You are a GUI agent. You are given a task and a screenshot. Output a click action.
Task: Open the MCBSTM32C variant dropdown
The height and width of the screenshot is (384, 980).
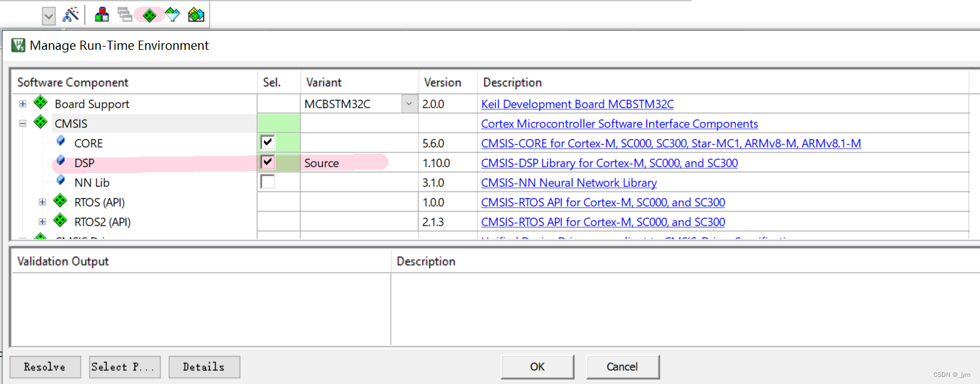[x=409, y=104]
